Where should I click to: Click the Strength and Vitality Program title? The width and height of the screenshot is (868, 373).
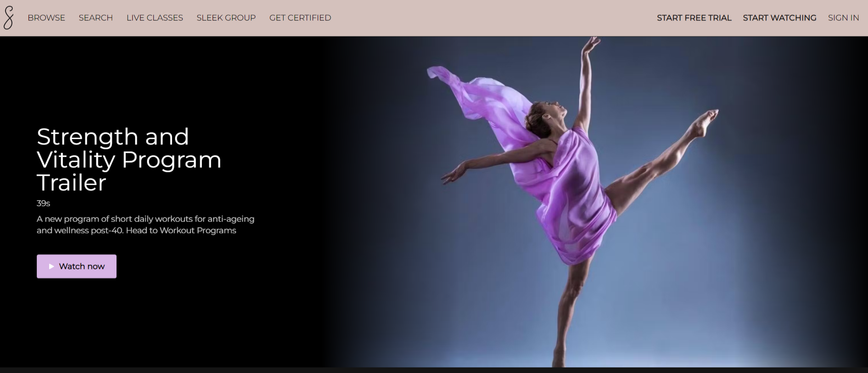click(129, 159)
